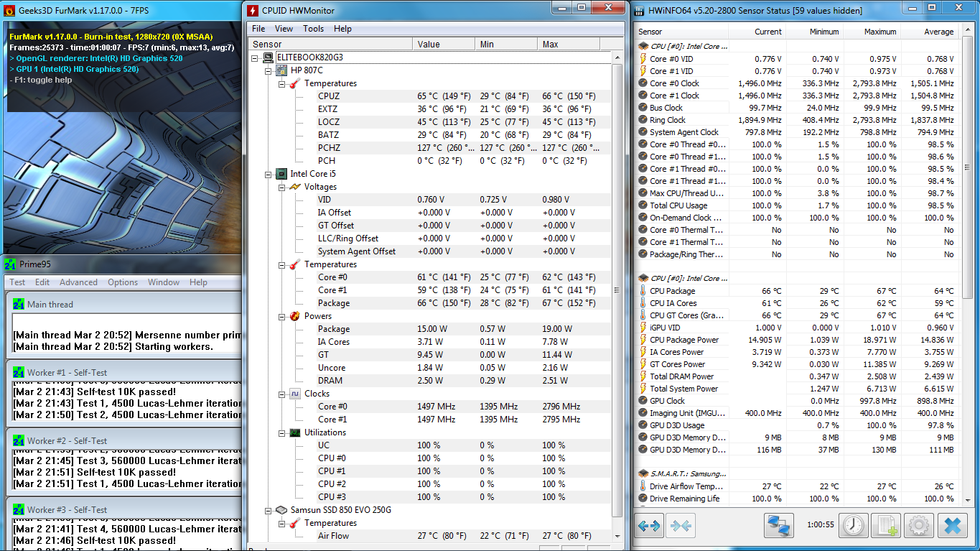
Task: Open the File menu in HWMonitor
Action: pyautogui.click(x=258, y=29)
